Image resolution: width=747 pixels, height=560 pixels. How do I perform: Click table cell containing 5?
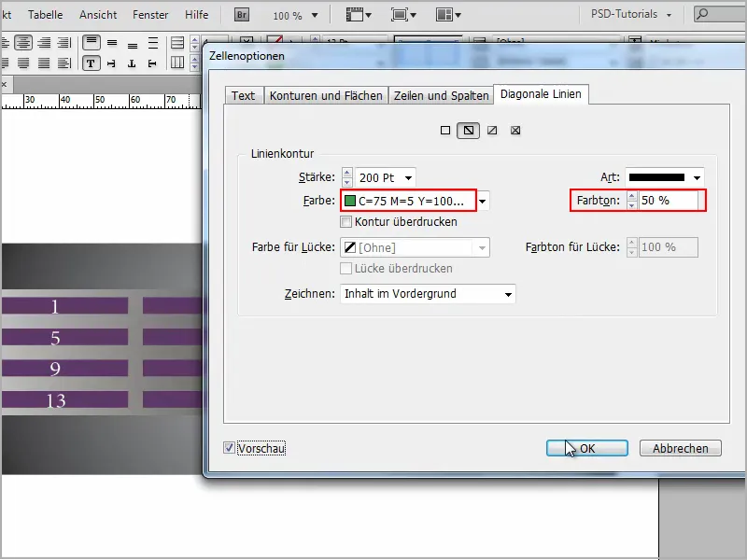[64, 337]
